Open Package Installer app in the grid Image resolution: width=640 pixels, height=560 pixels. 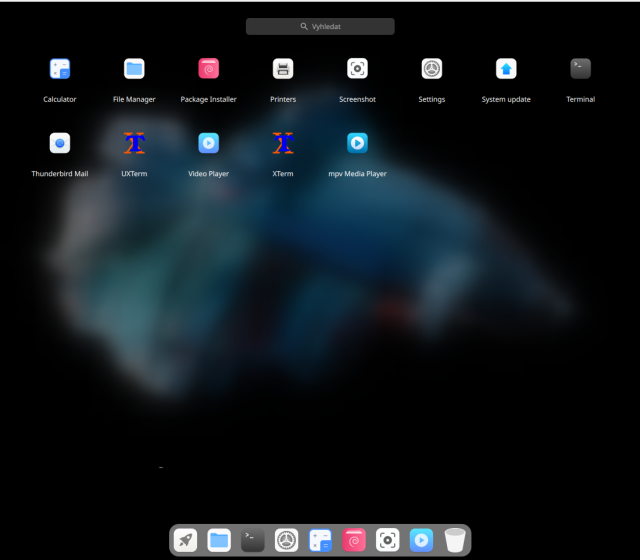208,69
